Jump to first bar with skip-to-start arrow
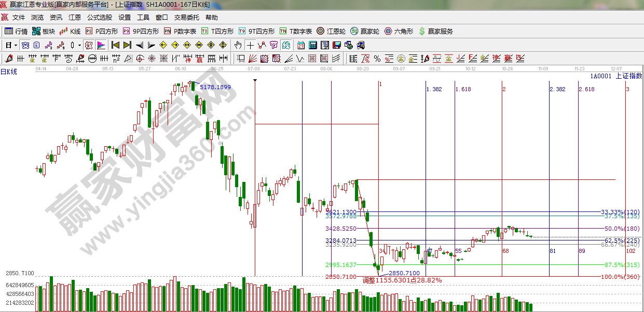 [x=115, y=45]
